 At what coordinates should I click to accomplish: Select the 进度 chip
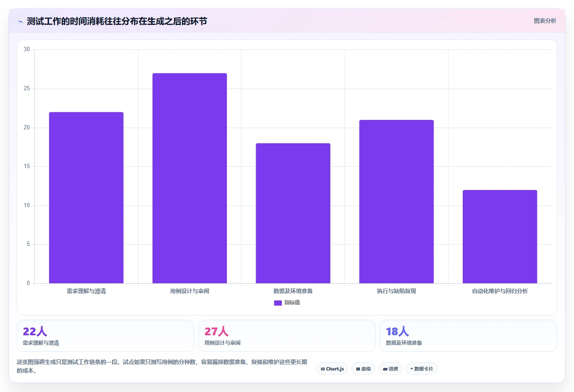click(x=391, y=369)
